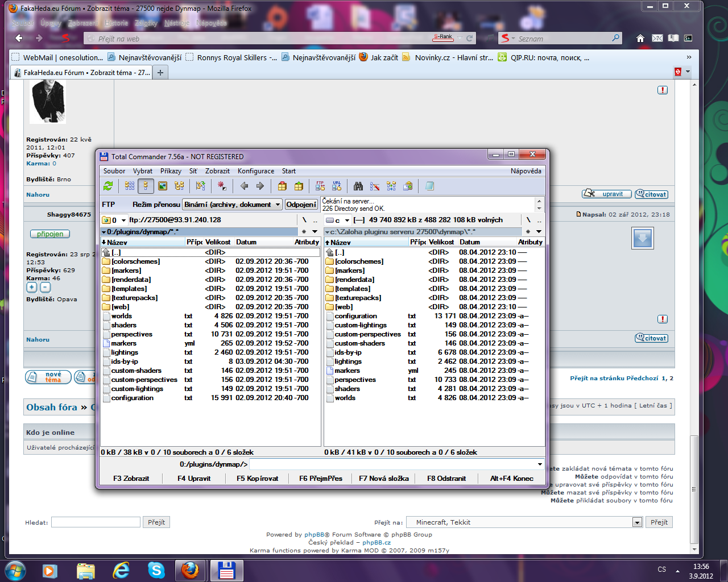728x582 pixels.
Task: Click Hledat search input field
Action: [x=96, y=522]
